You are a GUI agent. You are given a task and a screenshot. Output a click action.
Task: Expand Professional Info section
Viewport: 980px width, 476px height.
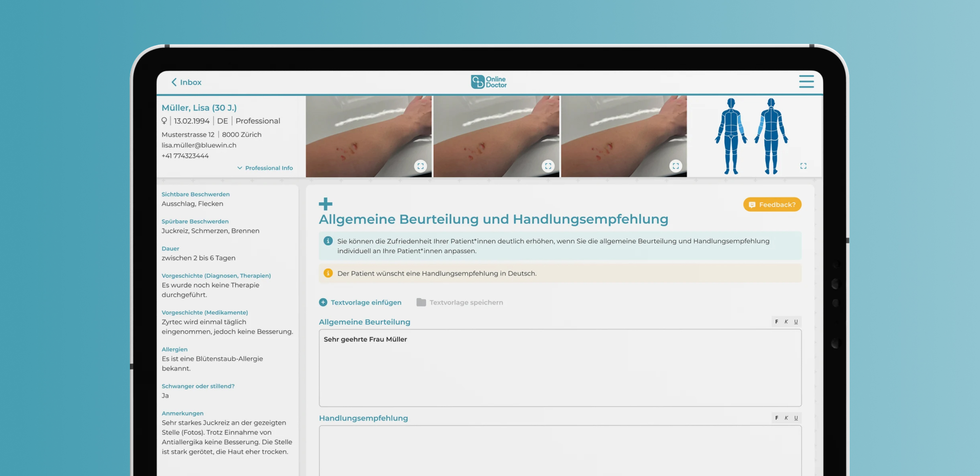coord(265,168)
